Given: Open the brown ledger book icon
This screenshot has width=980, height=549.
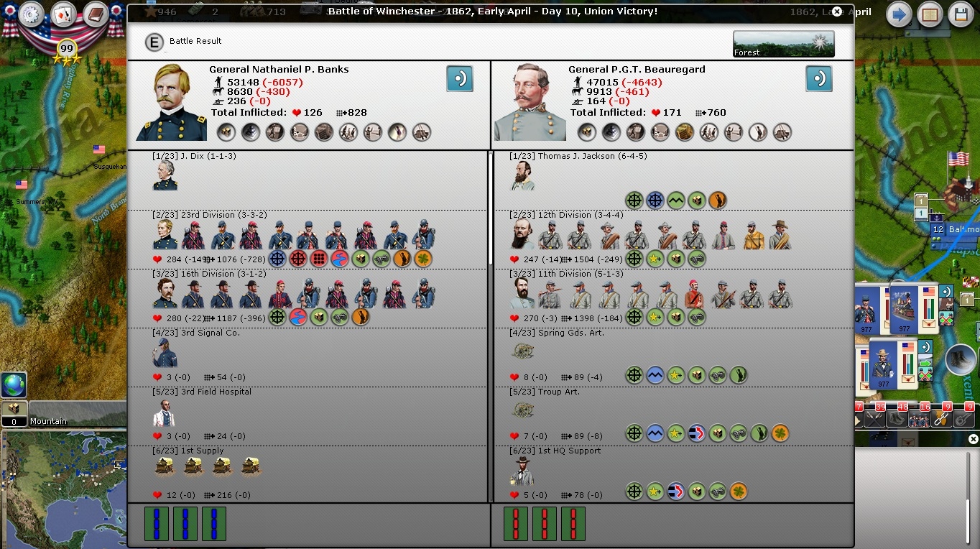Looking at the screenshot, I should point(95,14).
